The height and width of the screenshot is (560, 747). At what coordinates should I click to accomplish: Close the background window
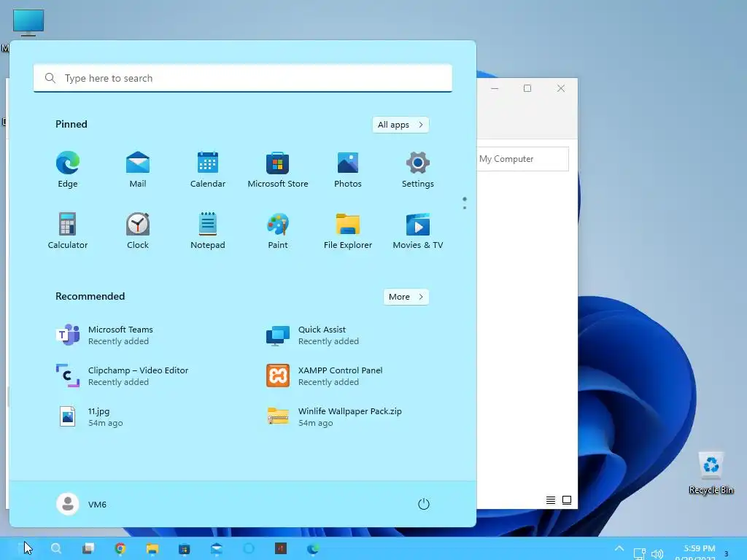(561, 88)
